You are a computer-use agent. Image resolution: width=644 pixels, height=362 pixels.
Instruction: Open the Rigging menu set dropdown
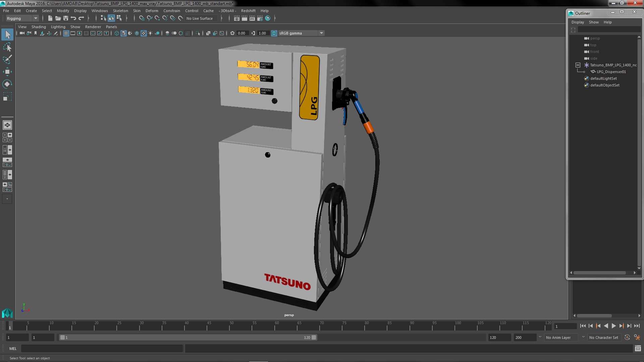22,18
